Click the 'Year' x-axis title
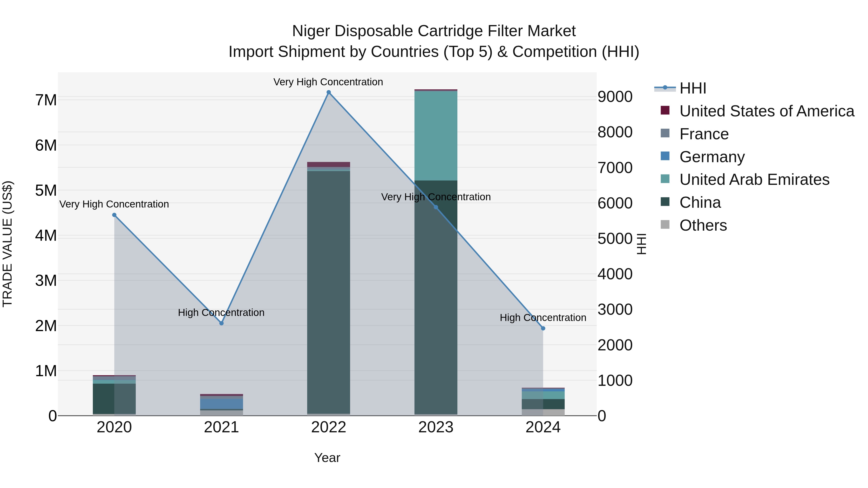 tap(327, 458)
